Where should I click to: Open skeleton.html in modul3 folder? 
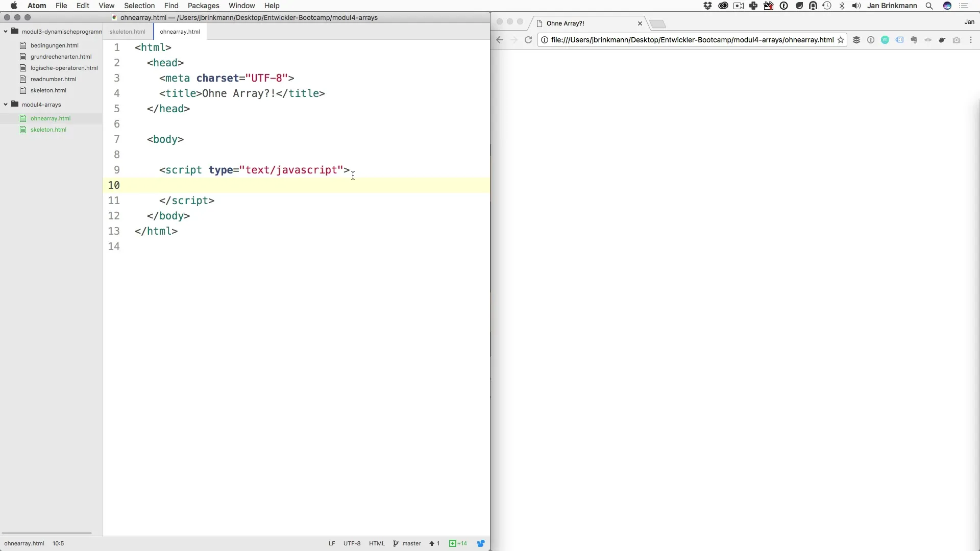click(48, 90)
